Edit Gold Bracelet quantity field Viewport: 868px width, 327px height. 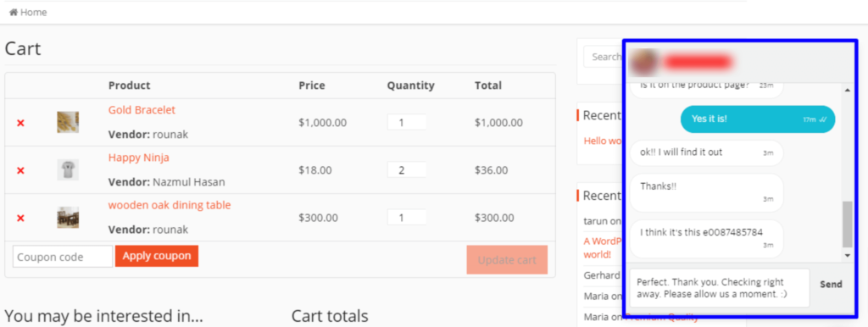(406, 122)
